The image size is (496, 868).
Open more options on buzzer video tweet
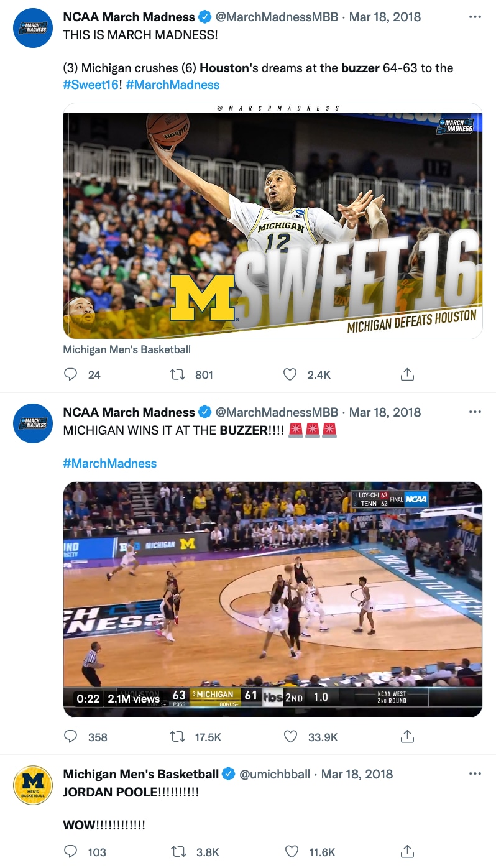(x=475, y=412)
